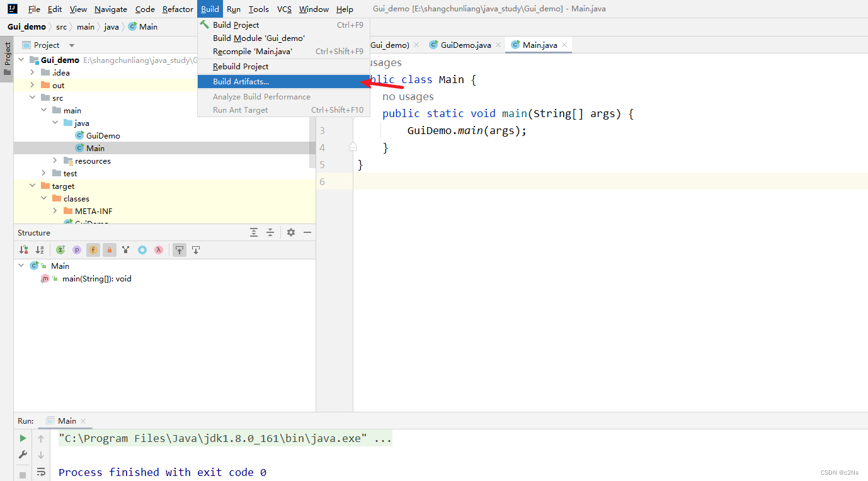Screen dimensions: 868x481
Task: Click the down arrow in Run console
Action: coord(41,455)
